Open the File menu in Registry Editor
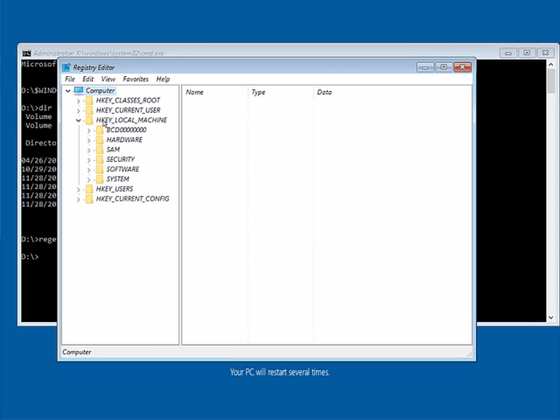560x420 pixels. click(x=70, y=79)
